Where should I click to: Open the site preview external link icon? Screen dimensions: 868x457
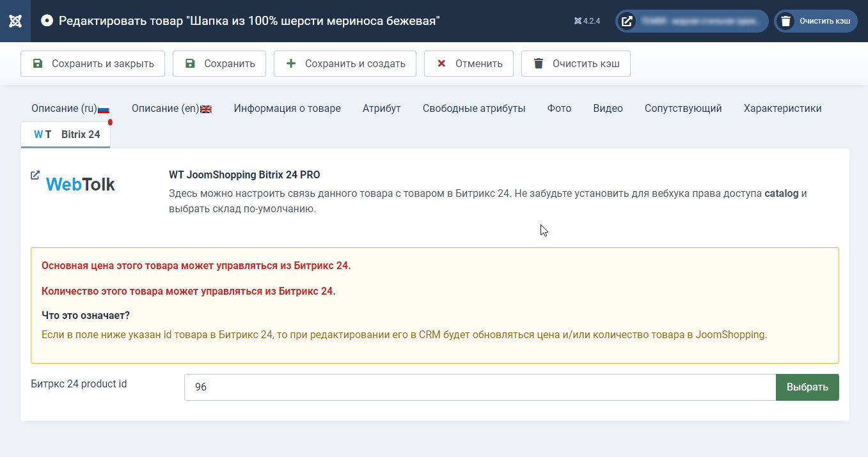[627, 21]
